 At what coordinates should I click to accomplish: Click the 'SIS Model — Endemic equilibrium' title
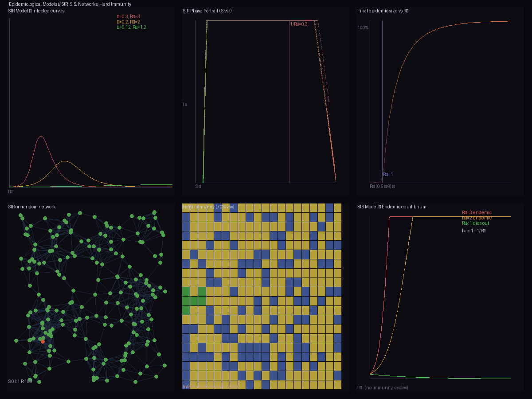(392, 207)
